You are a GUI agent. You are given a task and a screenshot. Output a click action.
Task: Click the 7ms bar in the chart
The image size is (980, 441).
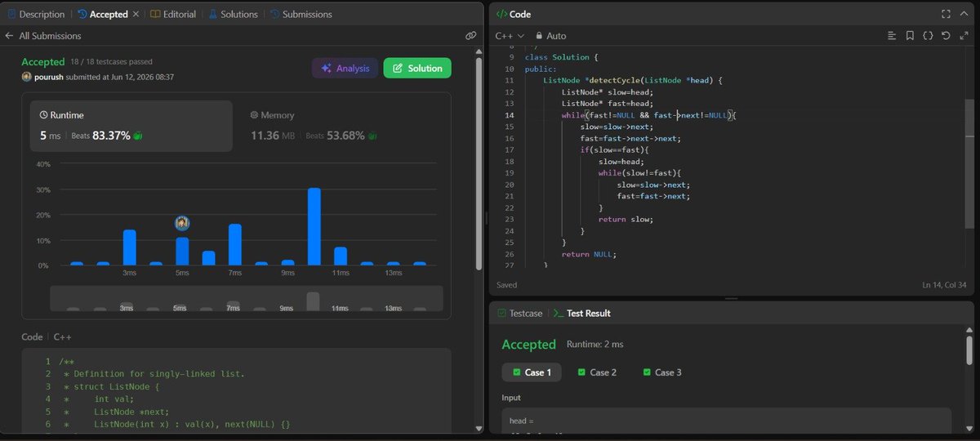(235, 245)
